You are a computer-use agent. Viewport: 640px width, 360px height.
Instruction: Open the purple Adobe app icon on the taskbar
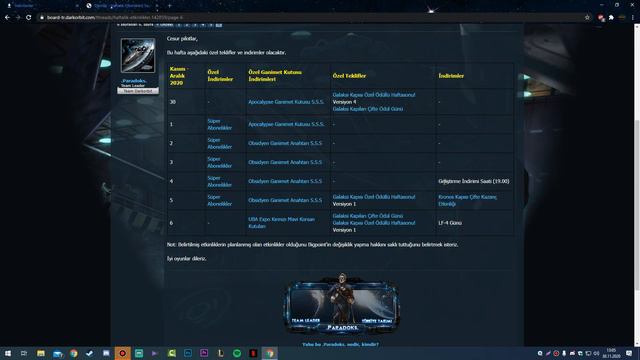tap(204, 353)
